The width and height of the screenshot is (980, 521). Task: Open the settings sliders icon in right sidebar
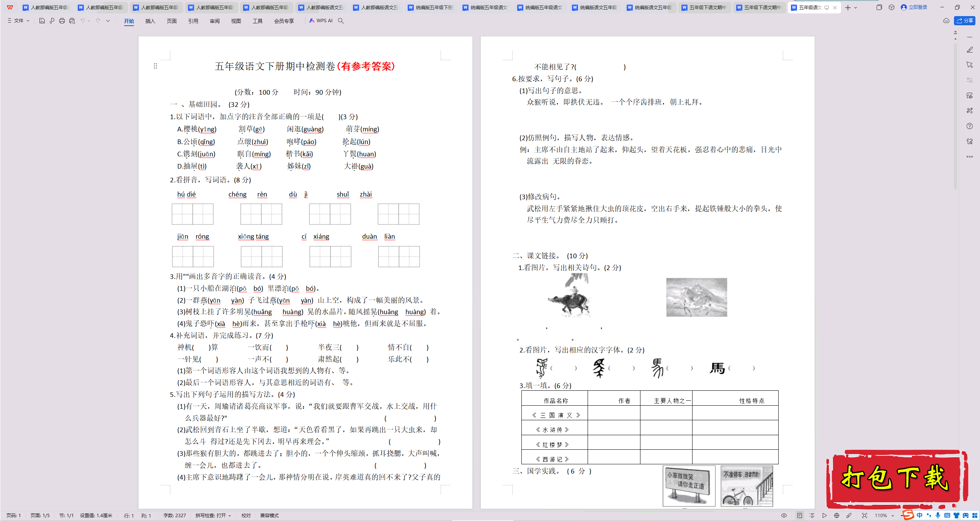click(x=970, y=80)
